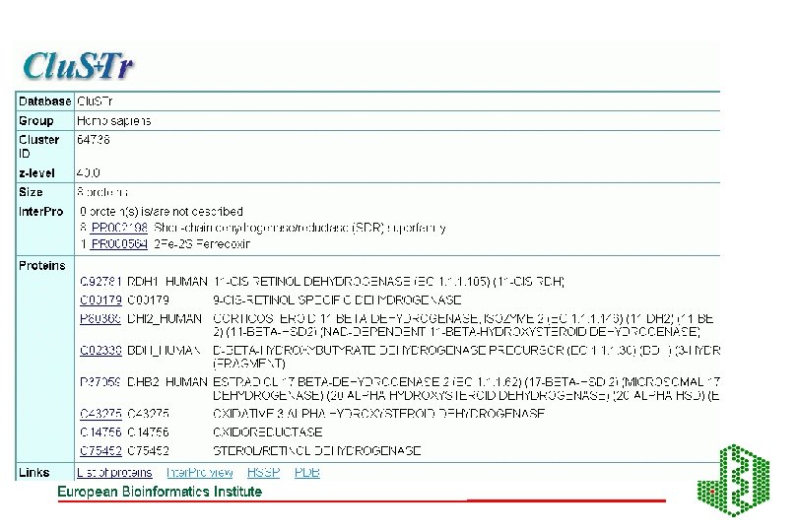Click the Homo sapiens group value
Image resolution: width=798 pixels, height=532 pixels.
114,121
